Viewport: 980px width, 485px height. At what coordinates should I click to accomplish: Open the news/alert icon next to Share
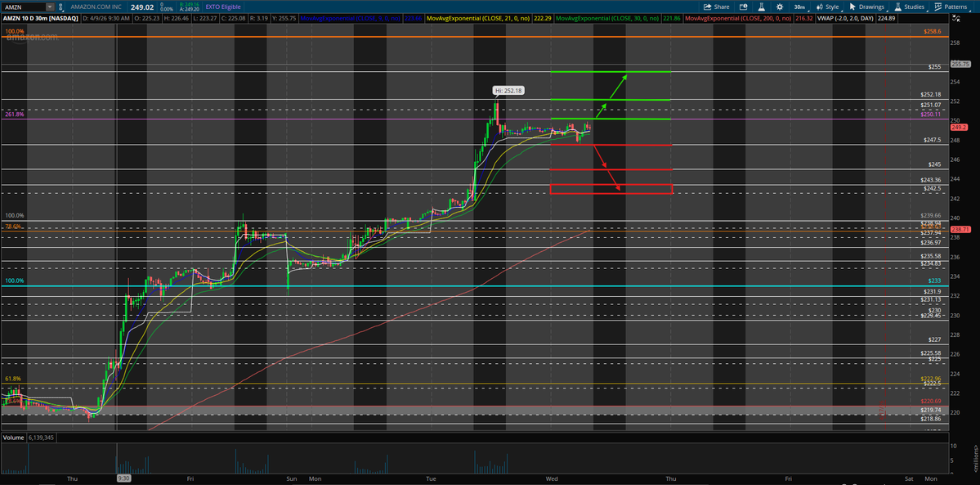point(743,7)
